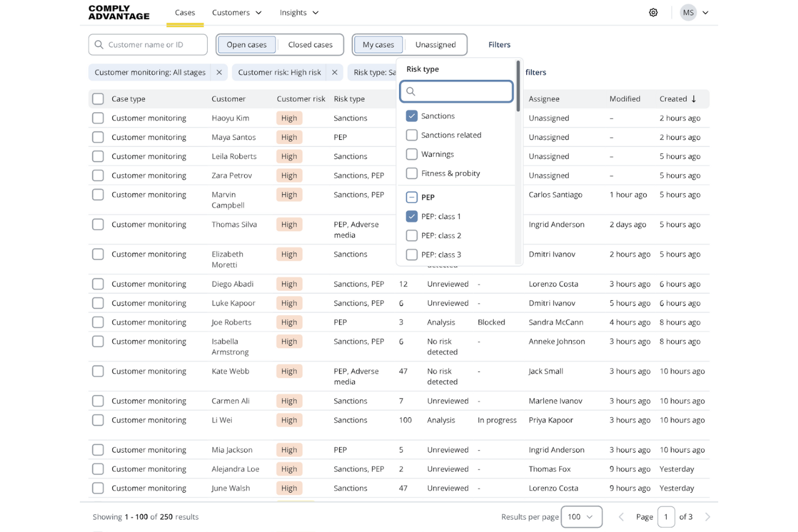Uncheck the PEP: class 1 option
This screenshot has width=798, height=532.
[x=411, y=216]
